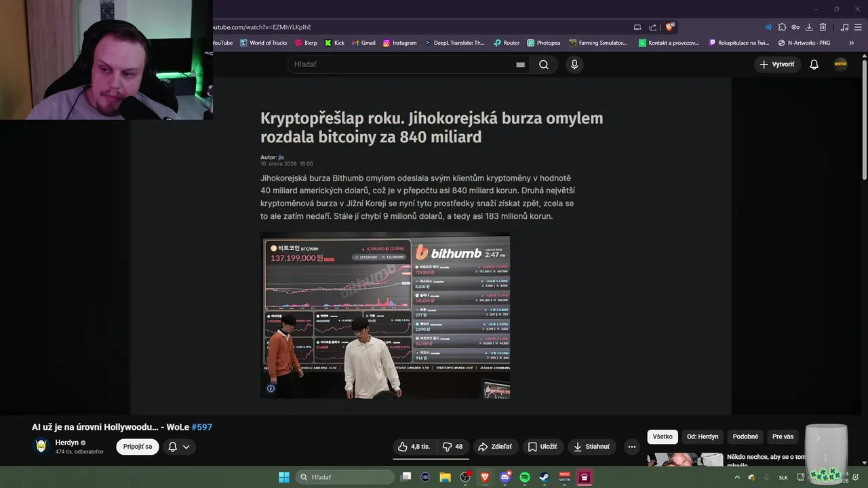Viewport: 868px width, 488px height.
Task: Open Steam from the taskbar
Action: (x=545, y=477)
